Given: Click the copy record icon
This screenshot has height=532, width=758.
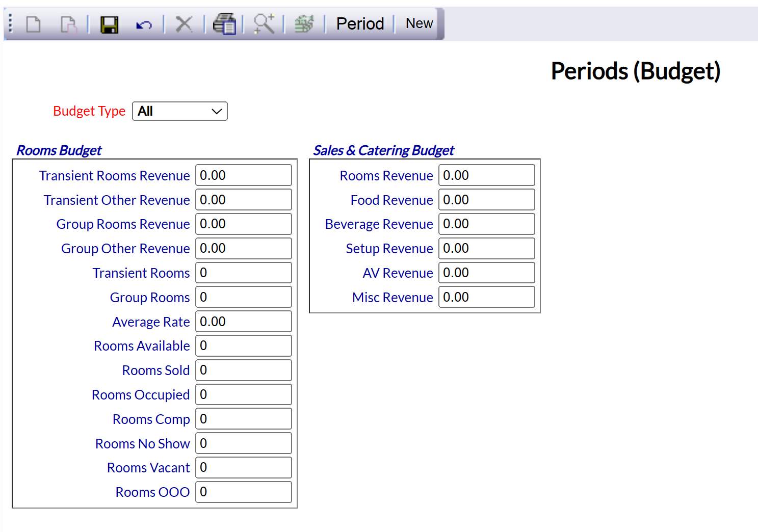Looking at the screenshot, I should point(68,24).
